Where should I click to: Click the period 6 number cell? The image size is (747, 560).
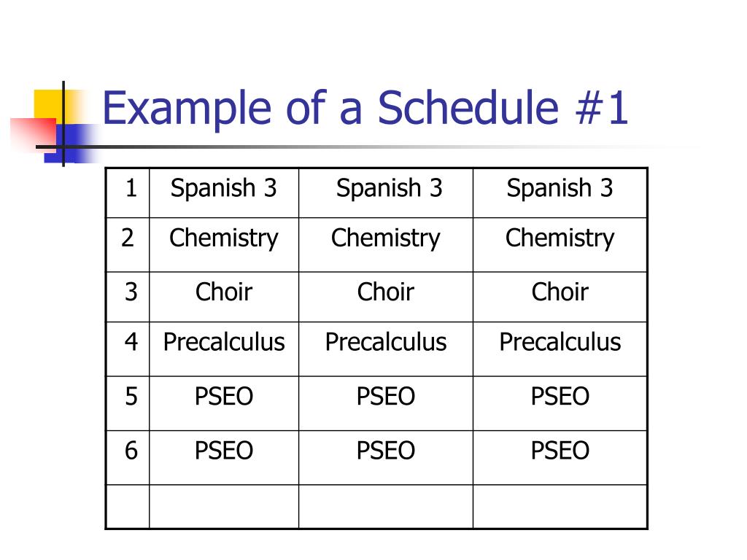click(128, 458)
